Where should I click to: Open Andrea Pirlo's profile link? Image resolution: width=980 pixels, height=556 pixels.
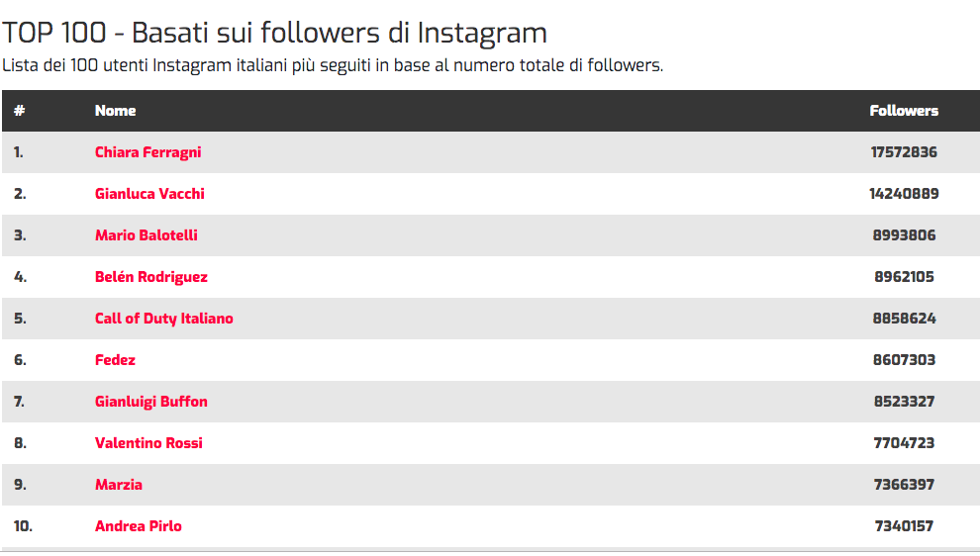pyautogui.click(x=139, y=526)
